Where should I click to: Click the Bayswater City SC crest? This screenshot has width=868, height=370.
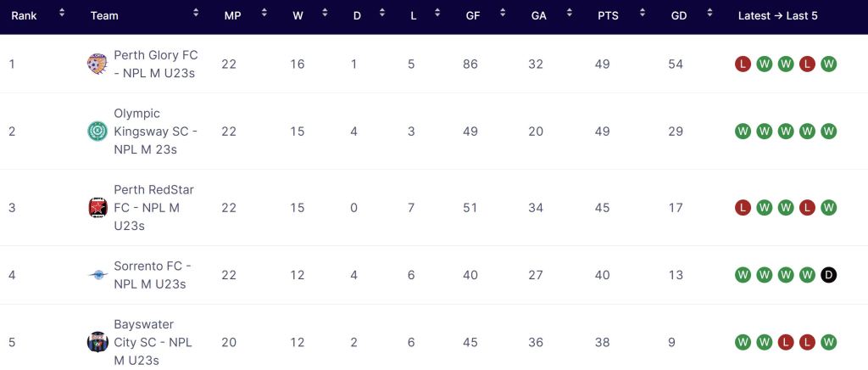[97, 342]
